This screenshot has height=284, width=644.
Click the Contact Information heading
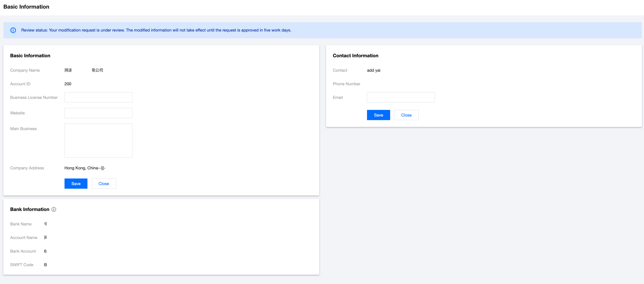pos(355,56)
